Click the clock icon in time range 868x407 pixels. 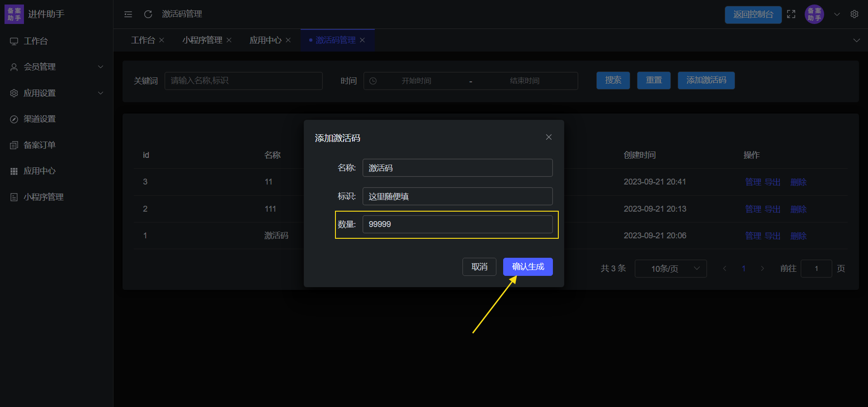click(x=373, y=81)
